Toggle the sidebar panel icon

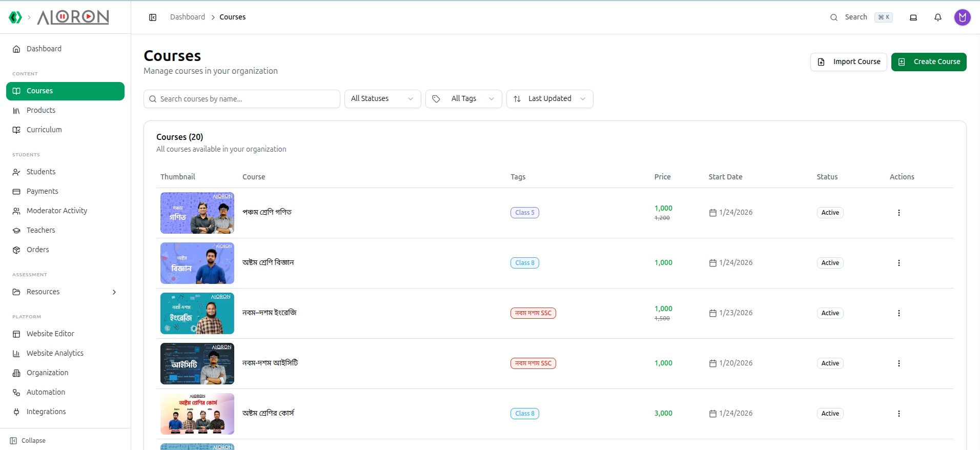(x=153, y=17)
